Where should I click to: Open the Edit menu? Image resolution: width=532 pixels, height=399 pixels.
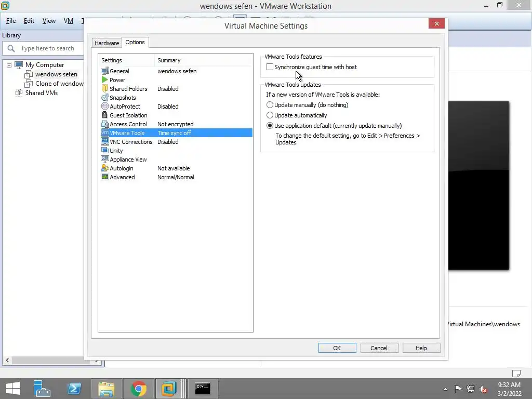29,21
